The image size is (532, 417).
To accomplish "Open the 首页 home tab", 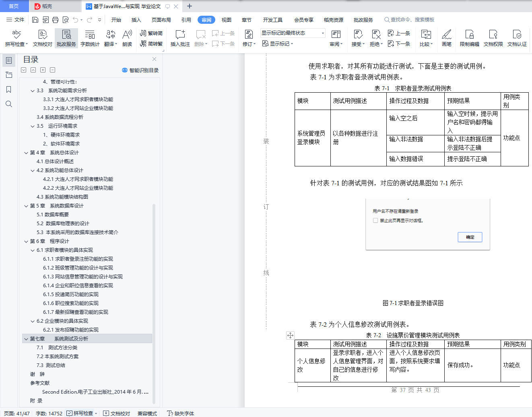I will pyautogui.click(x=14, y=6).
